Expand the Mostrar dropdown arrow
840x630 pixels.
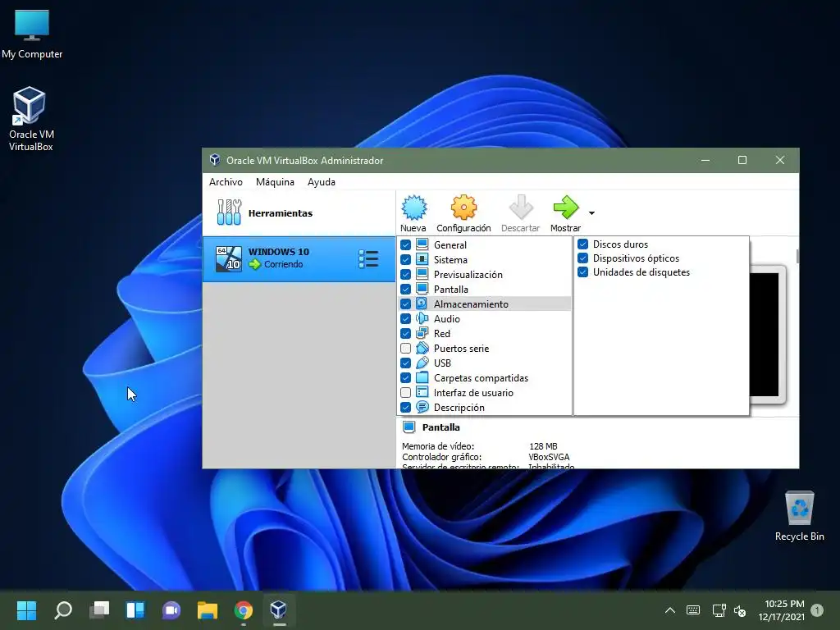pyautogui.click(x=591, y=212)
